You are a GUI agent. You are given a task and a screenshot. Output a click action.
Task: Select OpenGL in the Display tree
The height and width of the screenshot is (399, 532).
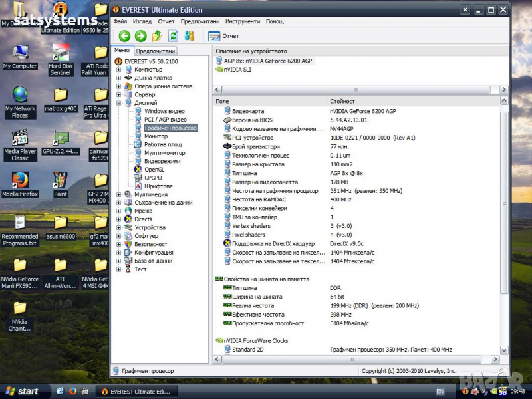point(154,170)
